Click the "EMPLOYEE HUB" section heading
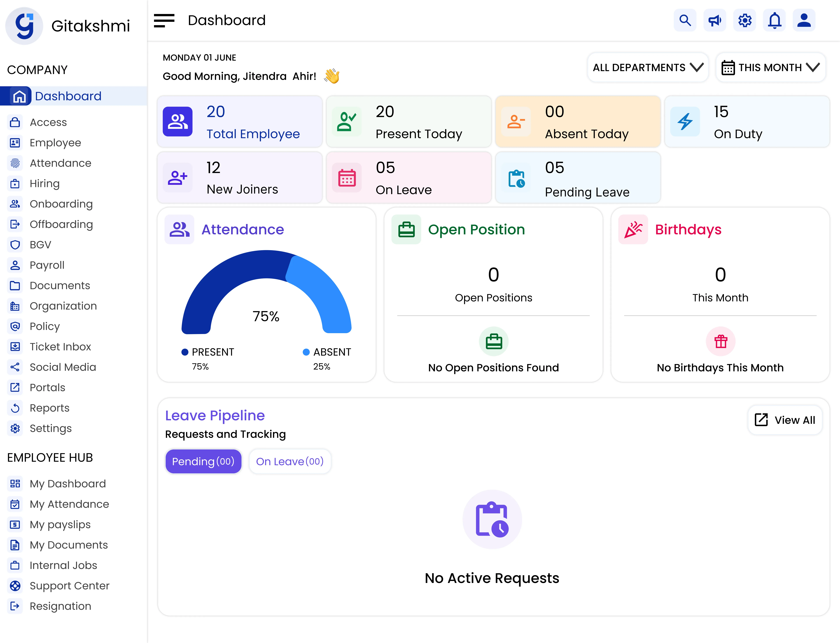Image resolution: width=840 pixels, height=643 pixels. pyautogui.click(x=50, y=458)
